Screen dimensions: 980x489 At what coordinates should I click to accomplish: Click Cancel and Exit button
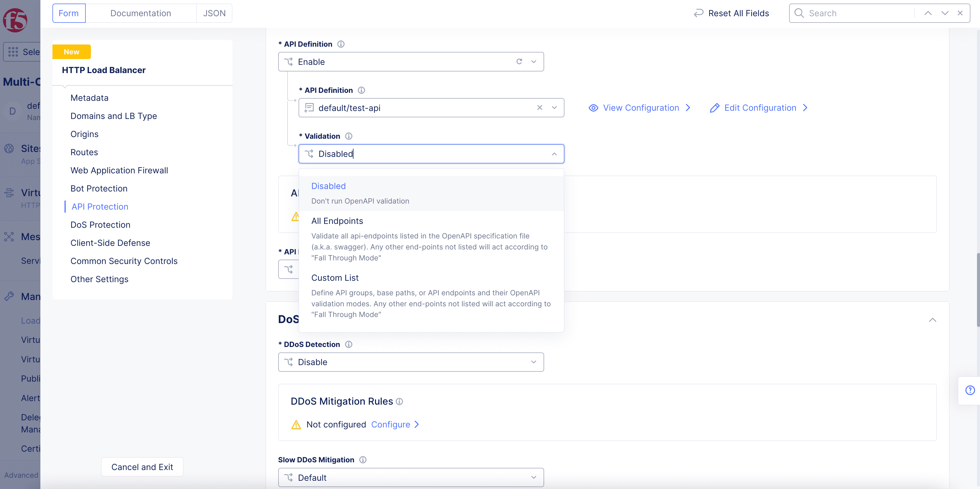[143, 466]
